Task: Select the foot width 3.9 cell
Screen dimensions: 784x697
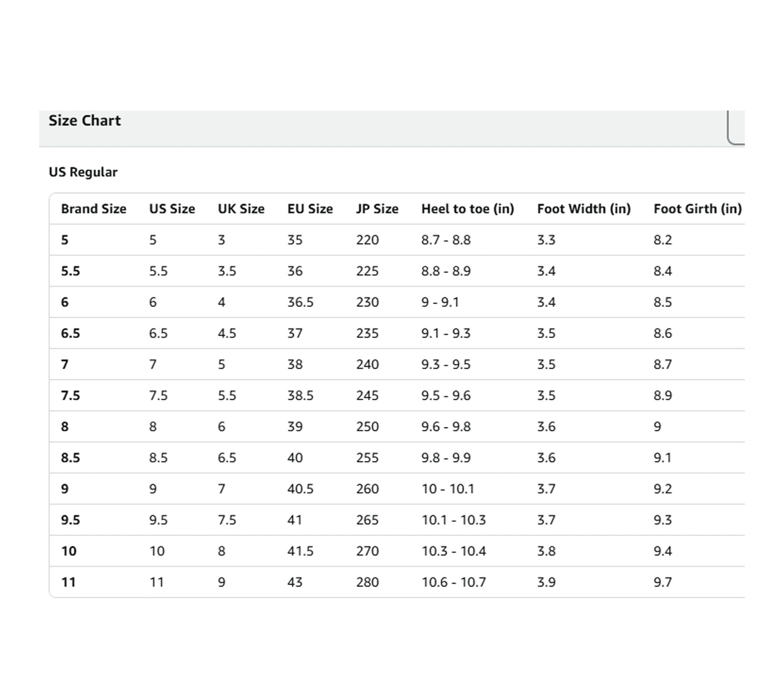Action: pos(546,582)
